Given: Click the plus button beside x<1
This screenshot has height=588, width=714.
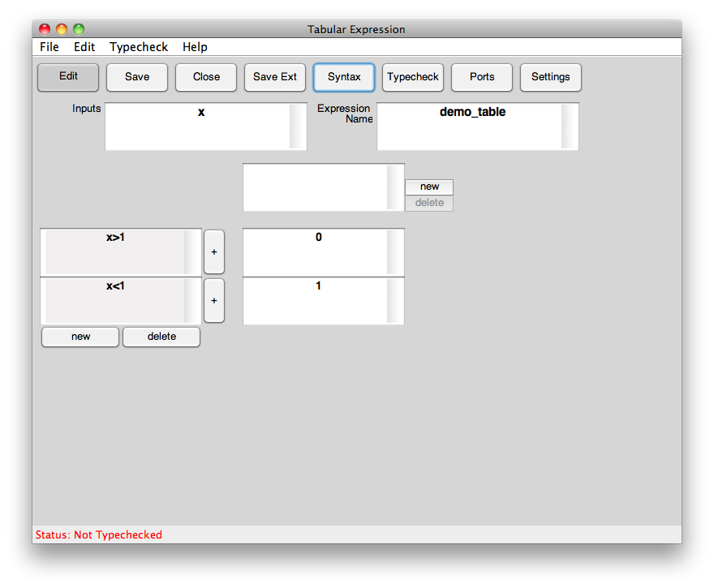Looking at the screenshot, I should point(214,301).
